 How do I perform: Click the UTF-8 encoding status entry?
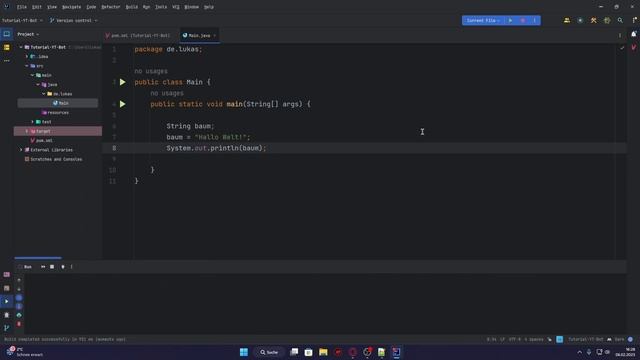pyautogui.click(x=514, y=340)
